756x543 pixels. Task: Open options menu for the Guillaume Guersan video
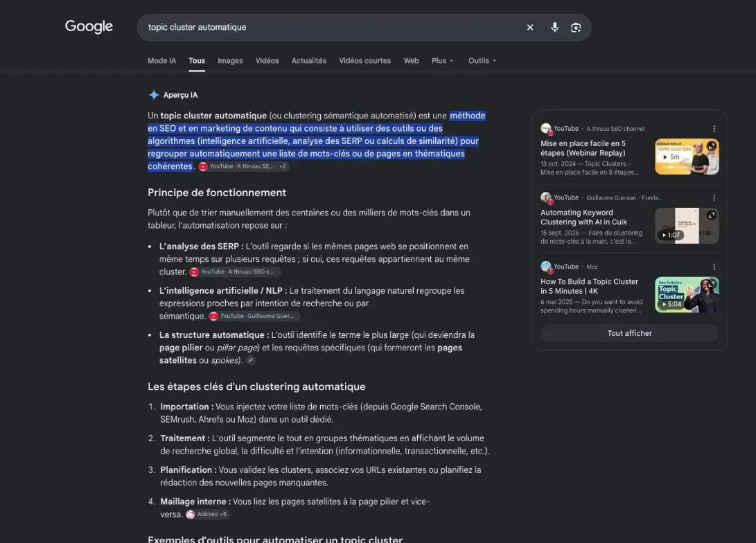tap(714, 197)
